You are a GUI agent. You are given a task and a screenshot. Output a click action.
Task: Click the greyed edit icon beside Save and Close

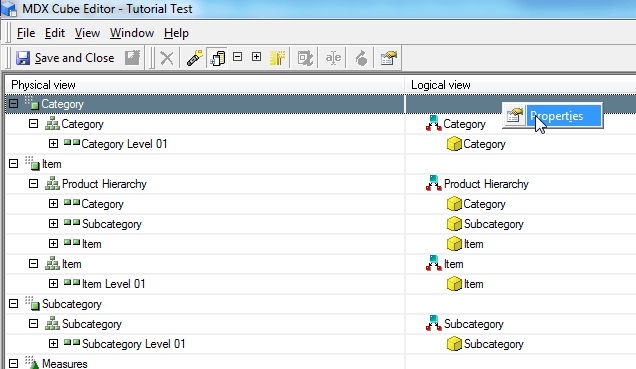(x=132, y=58)
